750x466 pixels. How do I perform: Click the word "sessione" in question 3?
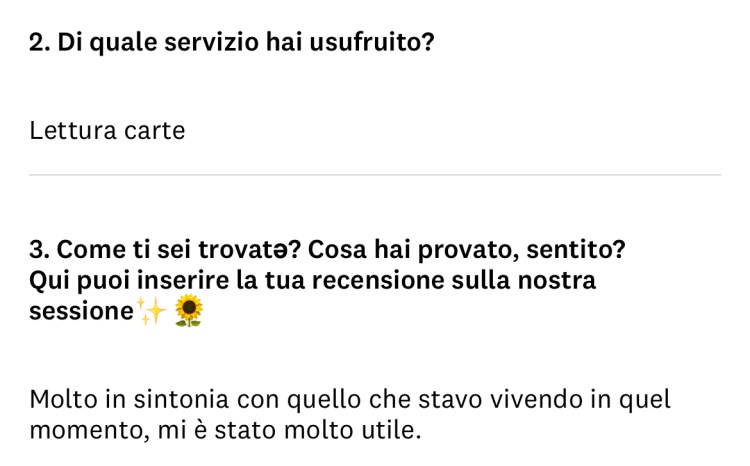pos(81,312)
